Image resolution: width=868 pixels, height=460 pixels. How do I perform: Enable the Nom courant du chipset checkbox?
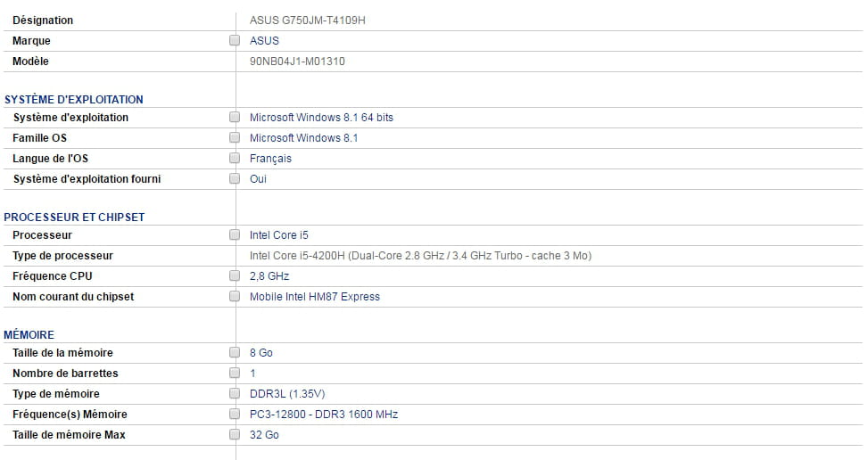(235, 297)
